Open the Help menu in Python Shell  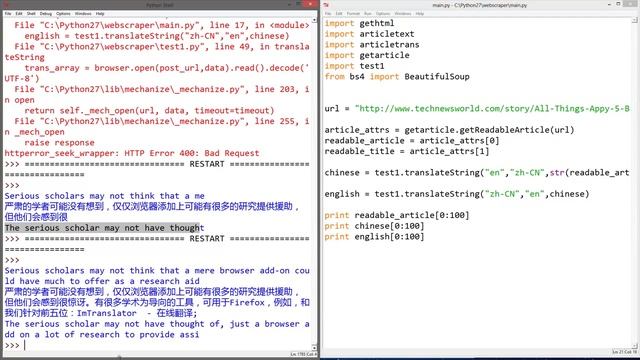(x=100, y=13)
